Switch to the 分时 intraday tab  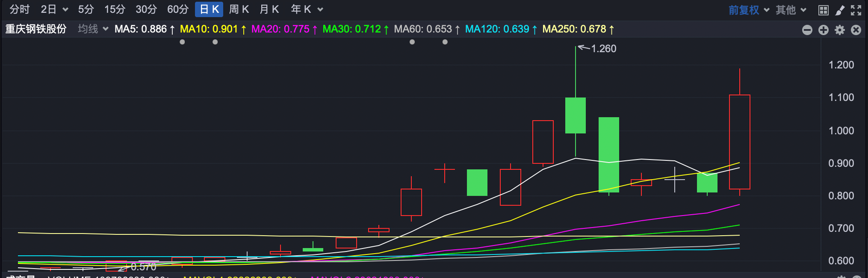pyautogui.click(x=20, y=9)
